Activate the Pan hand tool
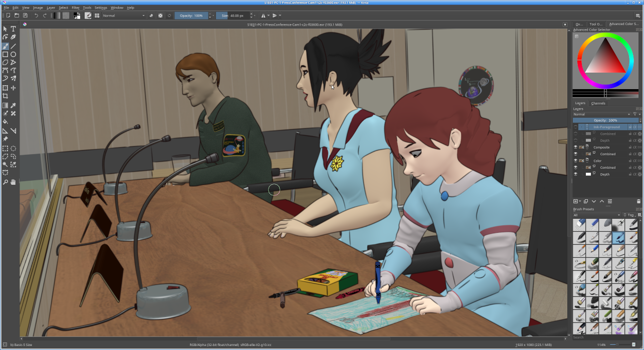 point(14,182)
